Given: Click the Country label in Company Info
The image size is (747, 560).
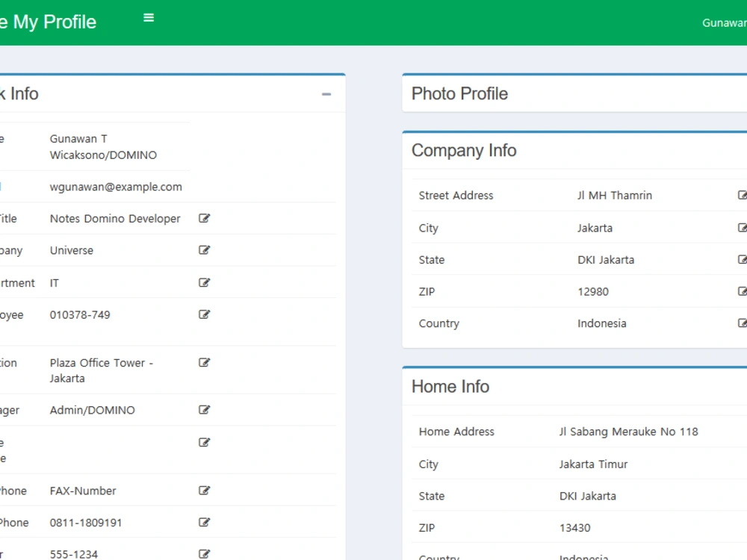Looking at the screenshot, I should 438,324.
